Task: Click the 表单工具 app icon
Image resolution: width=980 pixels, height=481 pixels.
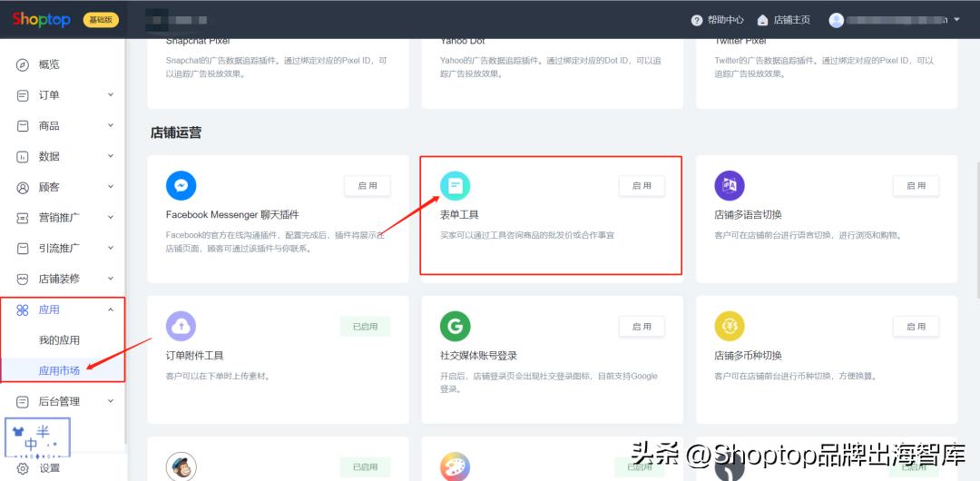Action: click(455, 186)
